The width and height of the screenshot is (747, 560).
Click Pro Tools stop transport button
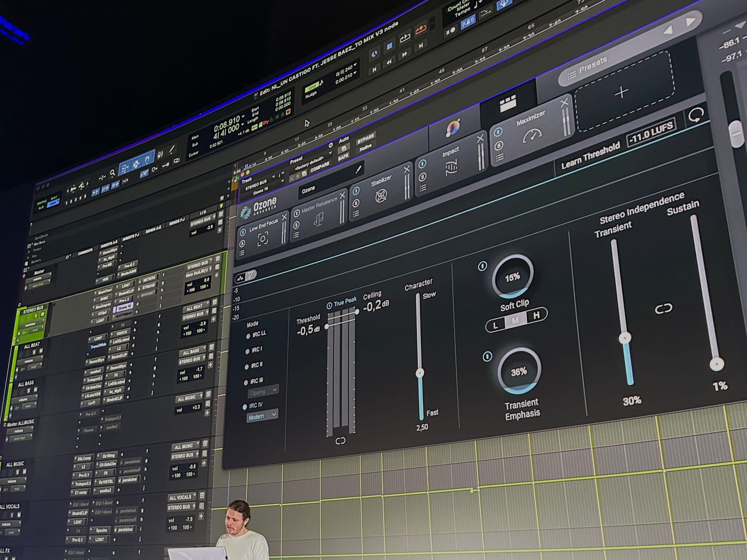tap(390, 47)
